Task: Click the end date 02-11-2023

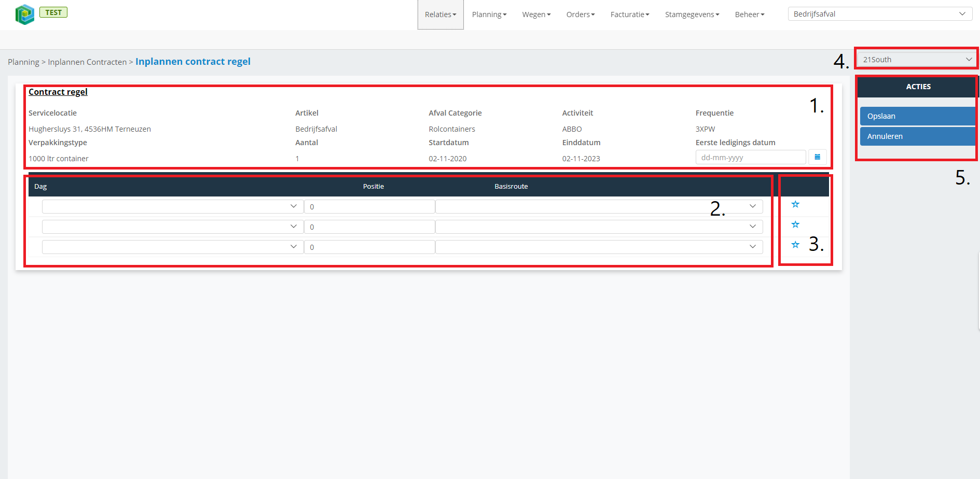Action: (581, 159)
